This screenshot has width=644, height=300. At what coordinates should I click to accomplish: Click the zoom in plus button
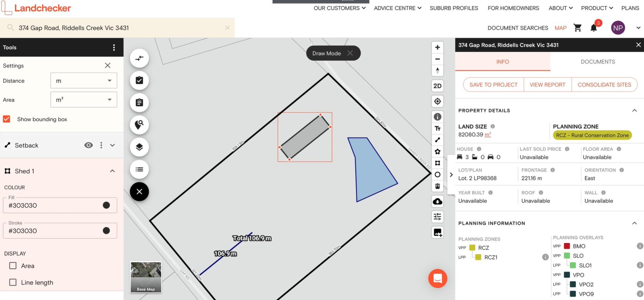pyautogui.click(x=437, y=47)
